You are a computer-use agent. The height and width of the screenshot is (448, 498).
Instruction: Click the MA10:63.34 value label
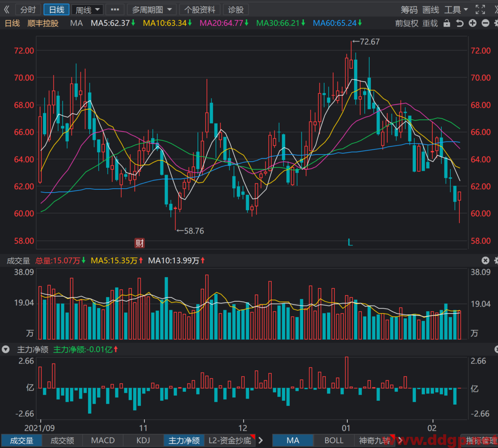pyautogui.click(x=167, y=23)
